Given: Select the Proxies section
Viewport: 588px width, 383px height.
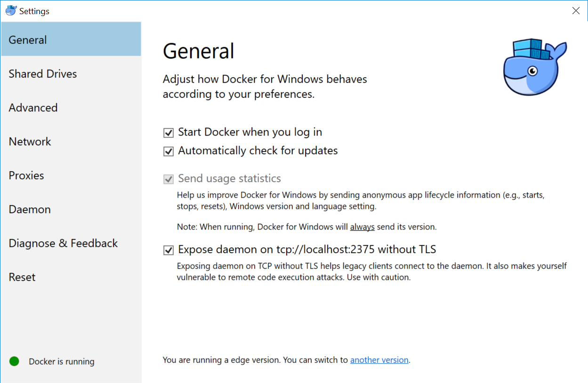Looking at the screenshot, I should [x=26, y=176].
